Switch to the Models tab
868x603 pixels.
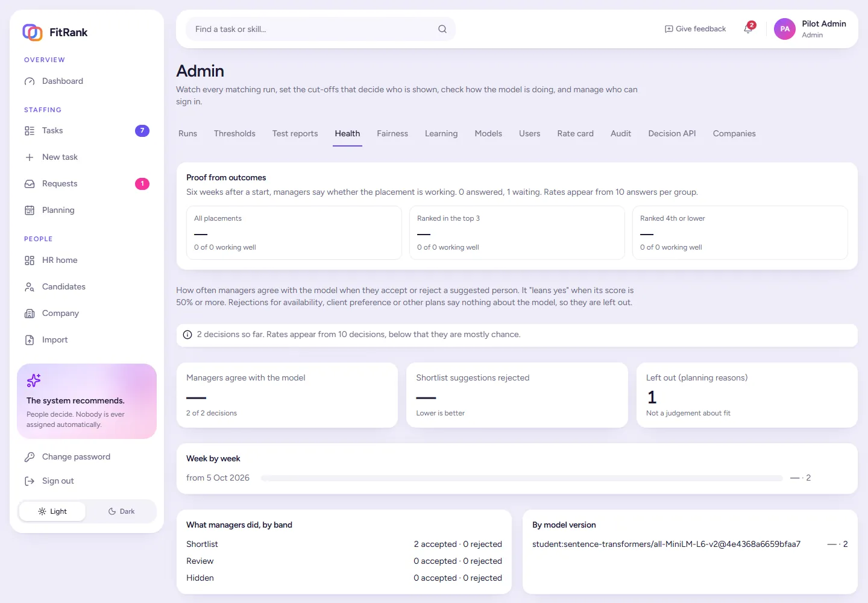coord(488,134)
